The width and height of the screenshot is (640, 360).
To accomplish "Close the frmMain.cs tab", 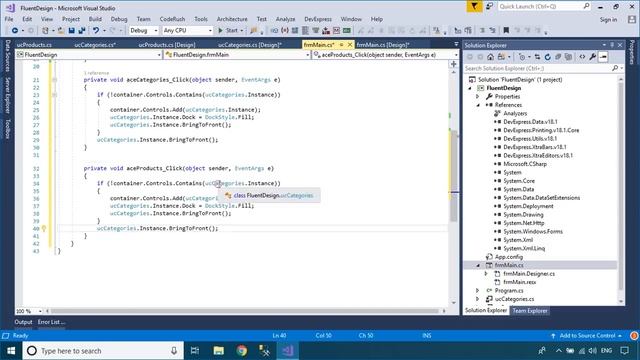I will 350,44.
